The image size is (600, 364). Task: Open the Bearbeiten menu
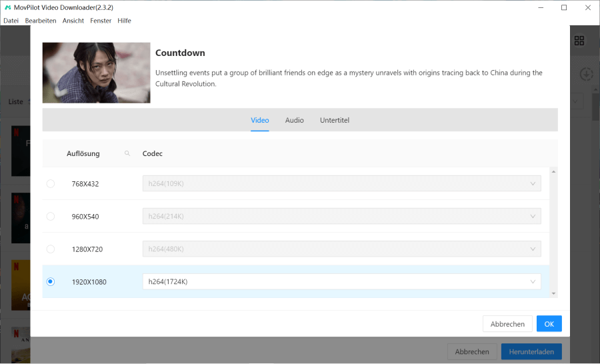point(41,21)
